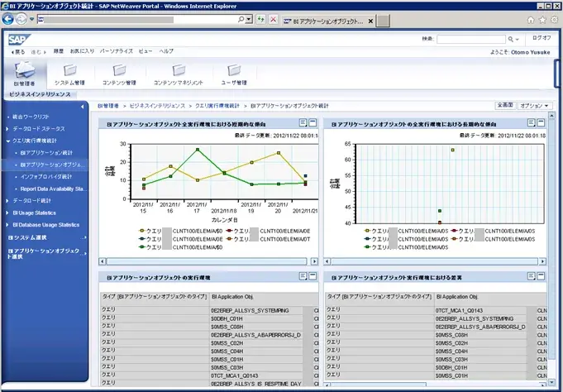Click the システム管理 folder icon
563x392 pixels.
(x=69, y=71)
